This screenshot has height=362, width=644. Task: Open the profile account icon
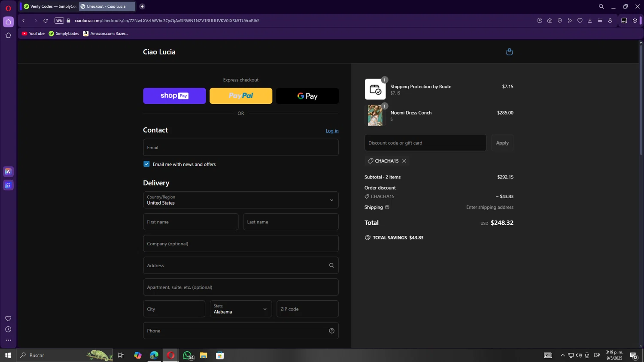point(610,21)
